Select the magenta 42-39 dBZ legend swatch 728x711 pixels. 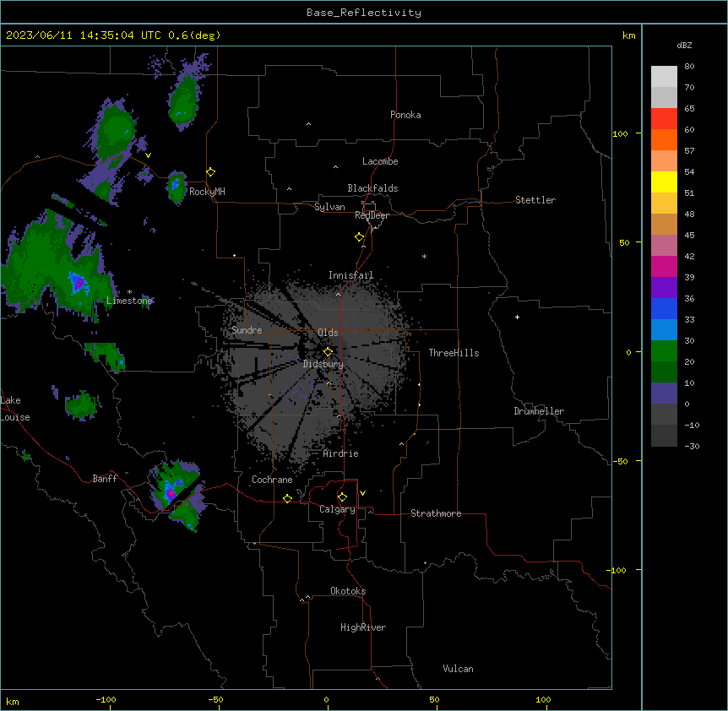click(x=664, y=266)
